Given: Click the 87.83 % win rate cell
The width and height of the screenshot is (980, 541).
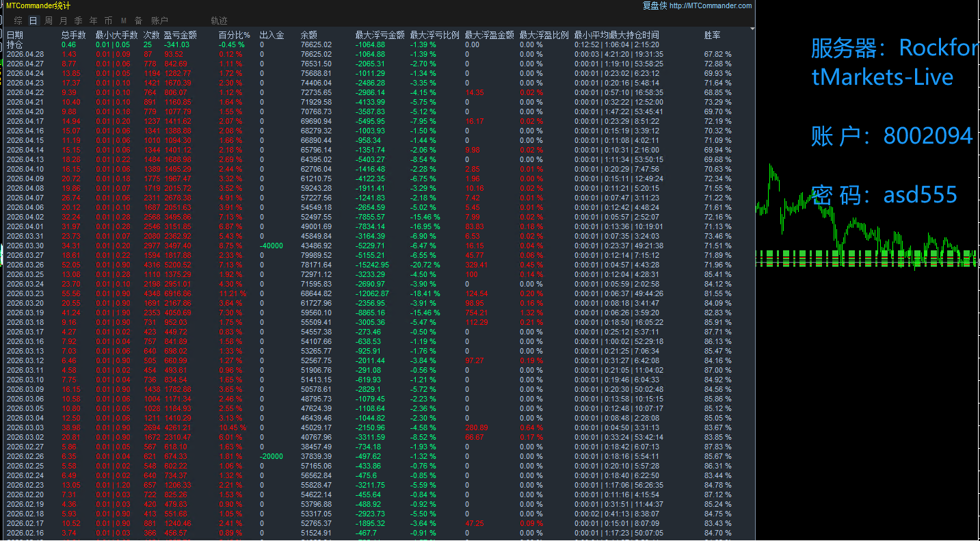Looking at the screenshot, I should point(717,447).
